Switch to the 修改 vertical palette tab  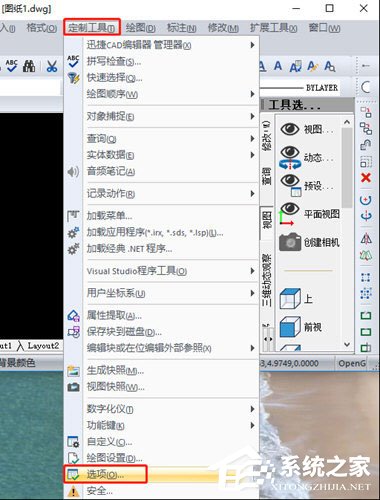click(x=267, y=135)
